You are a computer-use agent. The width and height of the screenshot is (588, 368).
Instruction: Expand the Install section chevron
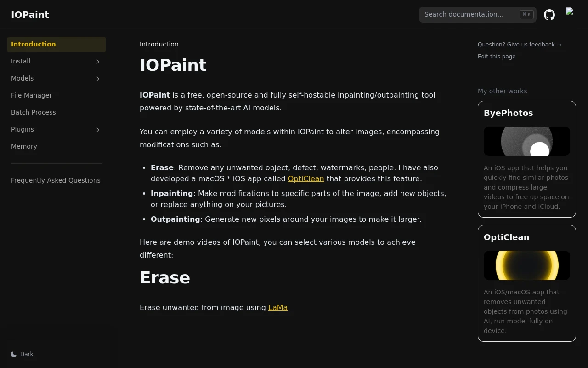pyautogui.click(x=98, y=61)
